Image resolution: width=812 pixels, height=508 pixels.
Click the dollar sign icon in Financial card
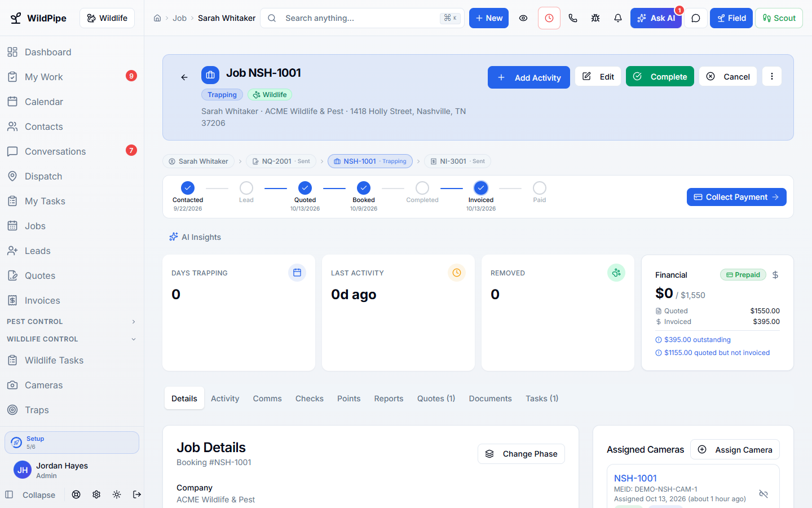[x=775, y=275]
